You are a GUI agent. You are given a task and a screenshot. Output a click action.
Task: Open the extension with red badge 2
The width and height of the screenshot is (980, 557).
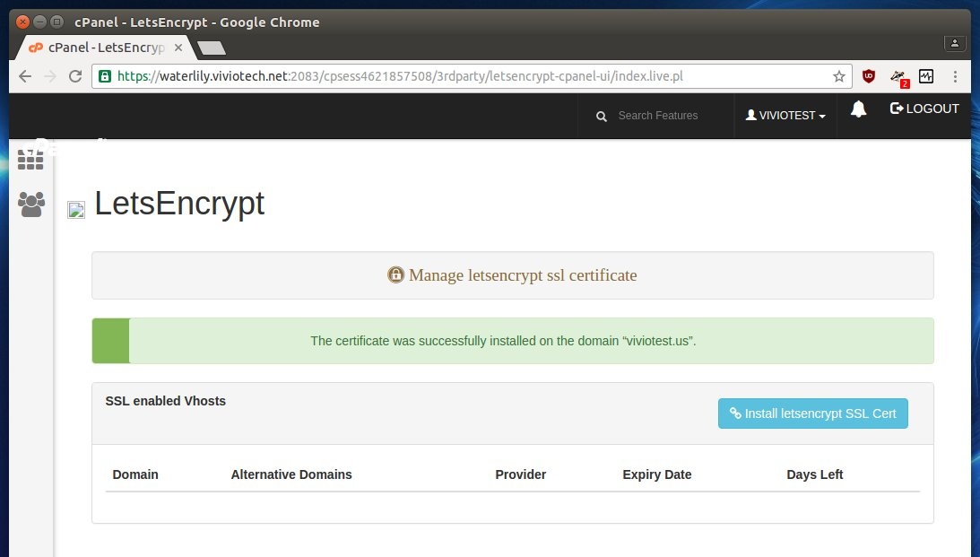898,78
